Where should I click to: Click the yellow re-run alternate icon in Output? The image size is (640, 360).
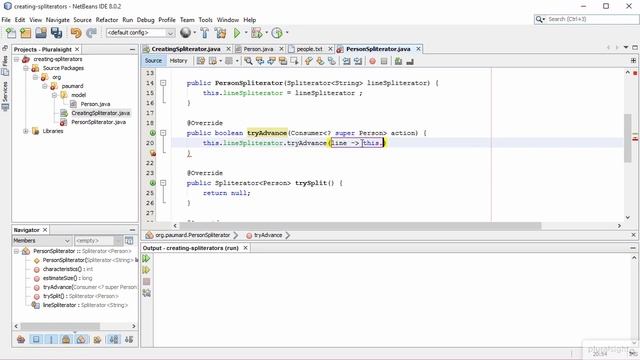[146, 270]
